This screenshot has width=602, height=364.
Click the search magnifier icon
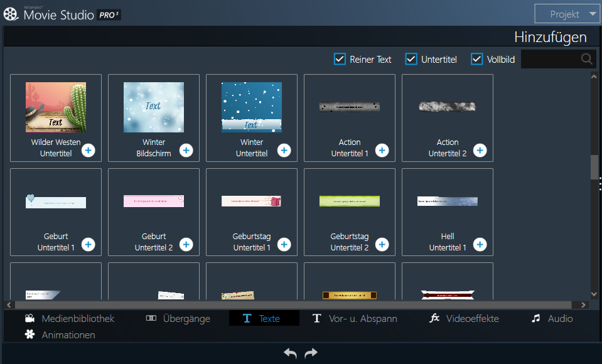click(x=587, y=59)
